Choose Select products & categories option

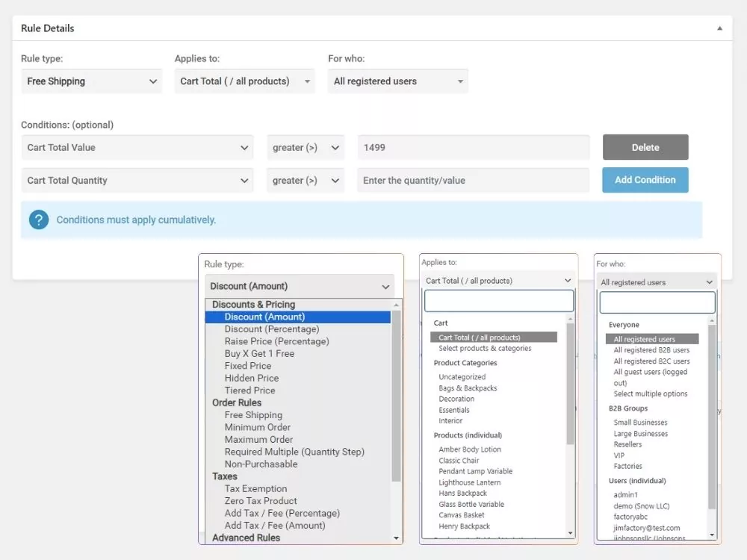click(x=485, y=349)
